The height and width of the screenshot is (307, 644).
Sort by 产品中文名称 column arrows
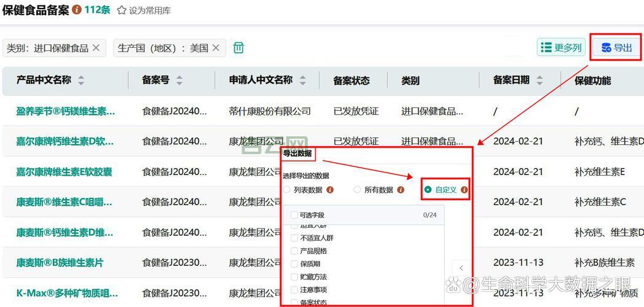(81, 80)
